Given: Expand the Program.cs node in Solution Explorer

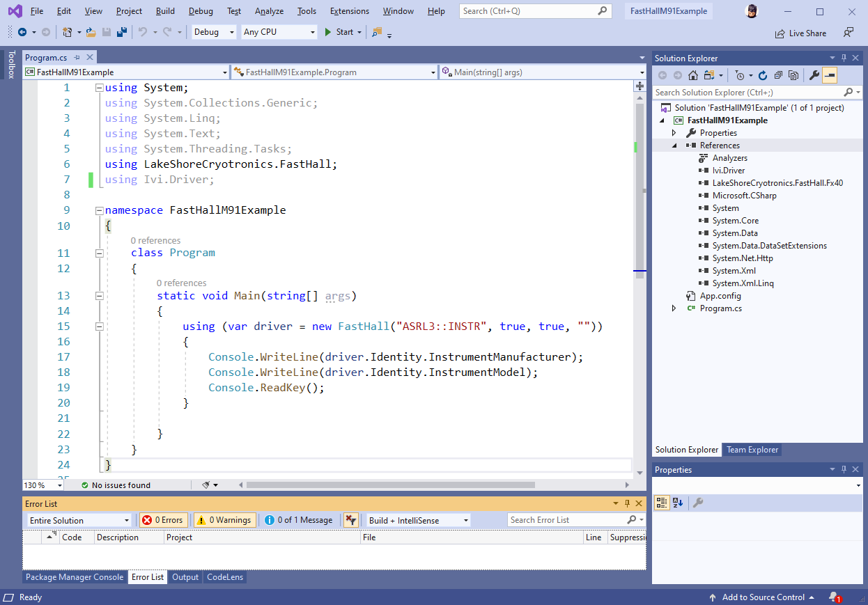Looking at the screenshot, I should pyautogui.click(x=674, y=308).
